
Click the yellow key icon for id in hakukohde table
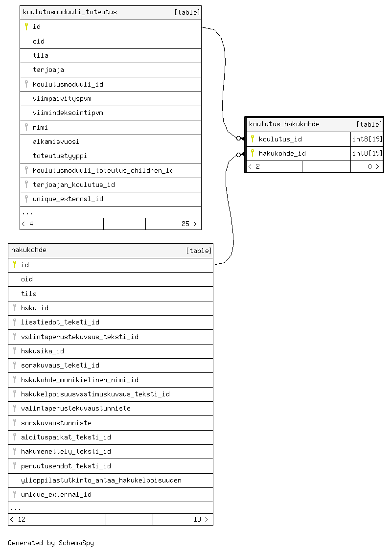(x=15, y=264)
